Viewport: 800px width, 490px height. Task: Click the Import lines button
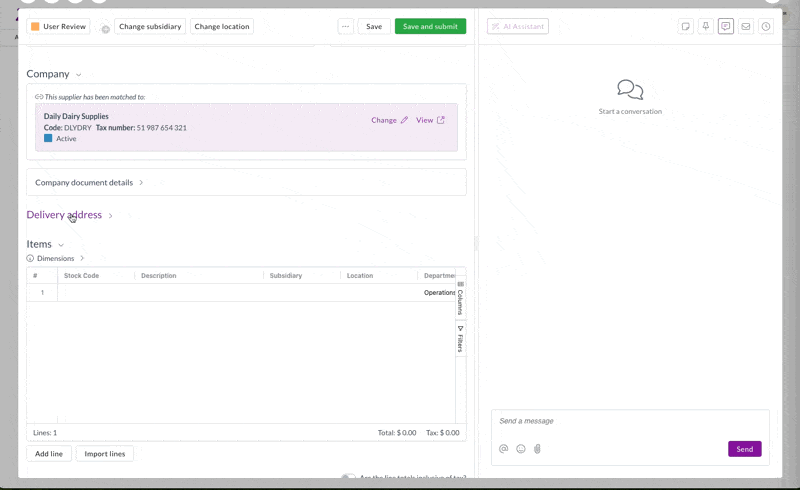[x=105, y=454]
